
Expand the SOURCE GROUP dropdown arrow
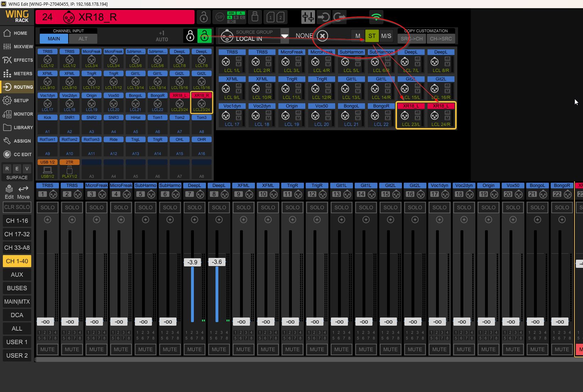pos(285,36)
